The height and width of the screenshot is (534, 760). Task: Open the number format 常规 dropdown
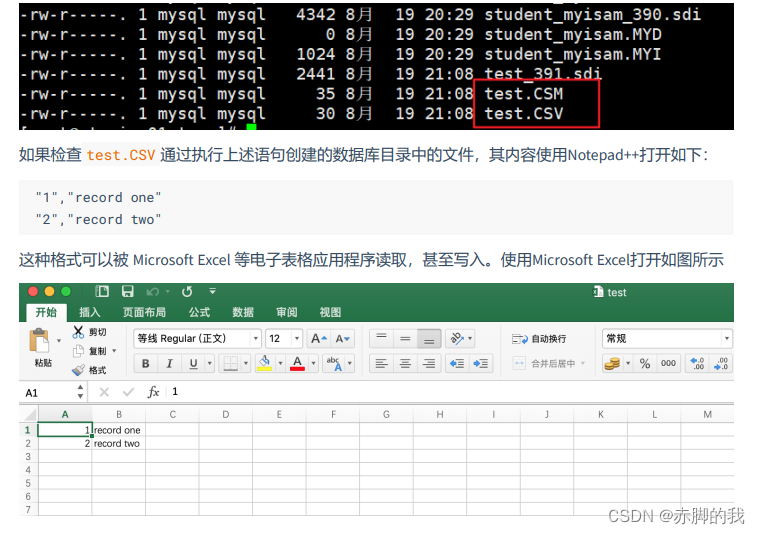pyautogui.click(x=726, y=338)
